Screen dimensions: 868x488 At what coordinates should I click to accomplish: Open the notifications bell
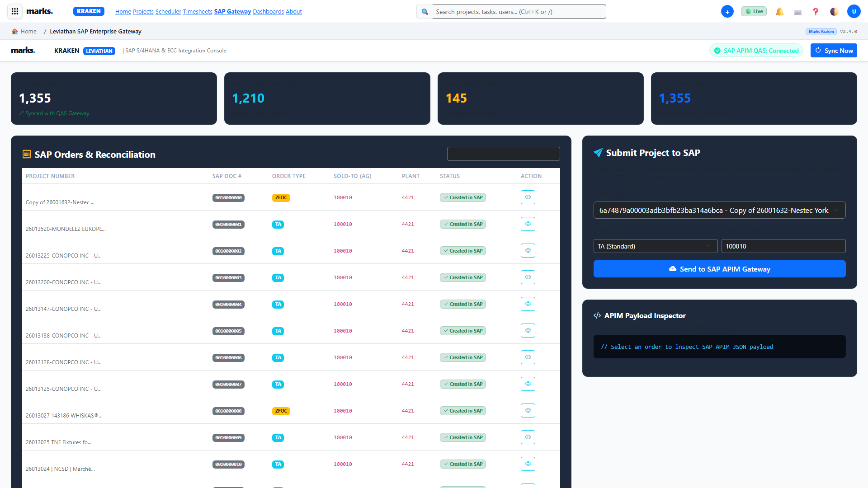point(779,12)
